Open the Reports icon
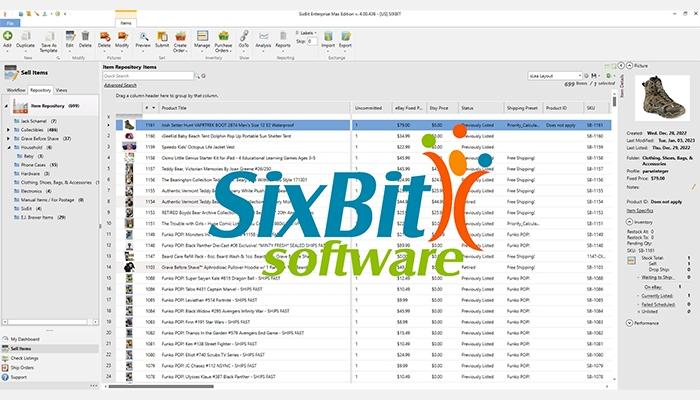This screenshot has width=700, height=400. (x=283, y=36)
